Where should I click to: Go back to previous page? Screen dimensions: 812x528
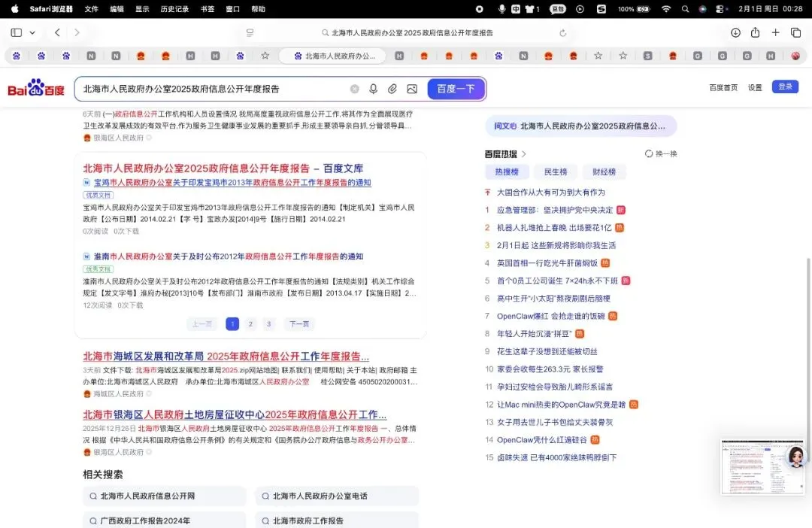pos(57,32)
